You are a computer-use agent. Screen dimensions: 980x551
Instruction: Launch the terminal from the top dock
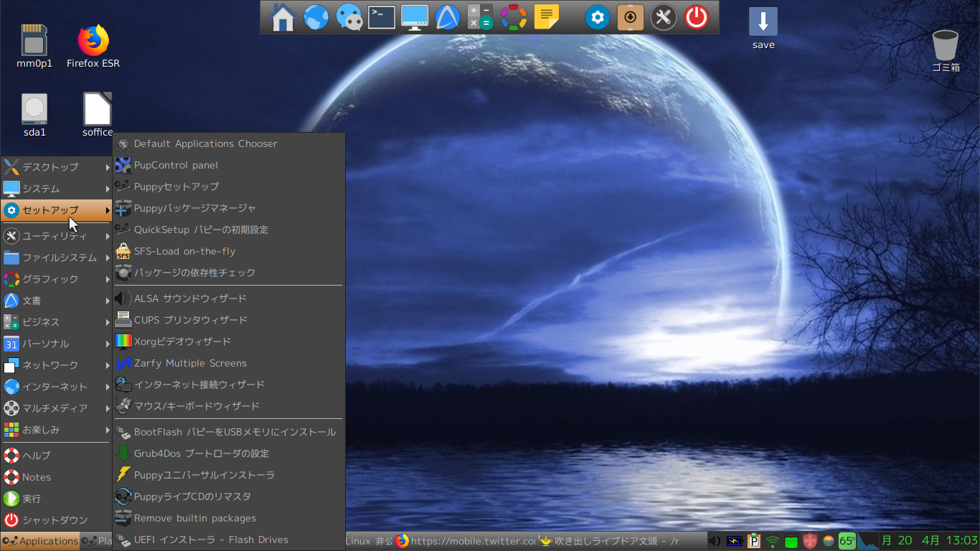pos(382,17)
